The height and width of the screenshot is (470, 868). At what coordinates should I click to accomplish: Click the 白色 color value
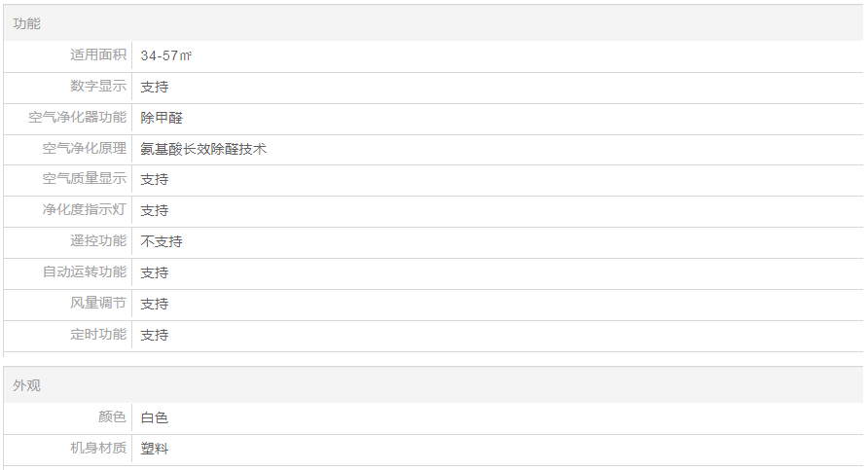pyautogui.click(x=155, y=417)
